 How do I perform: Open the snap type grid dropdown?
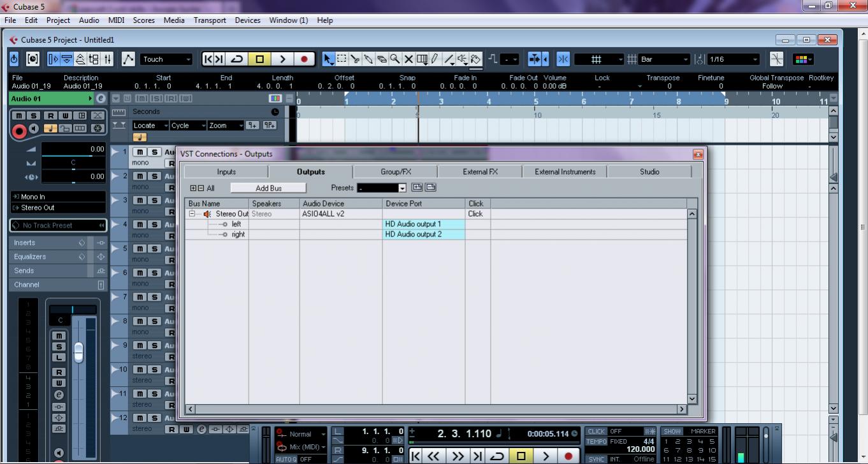tap(599, 59)
